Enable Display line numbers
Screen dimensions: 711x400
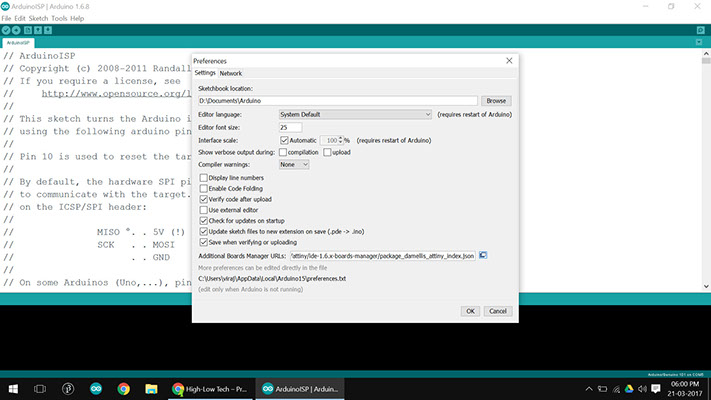pyautogui.click(x=204, y=178)
